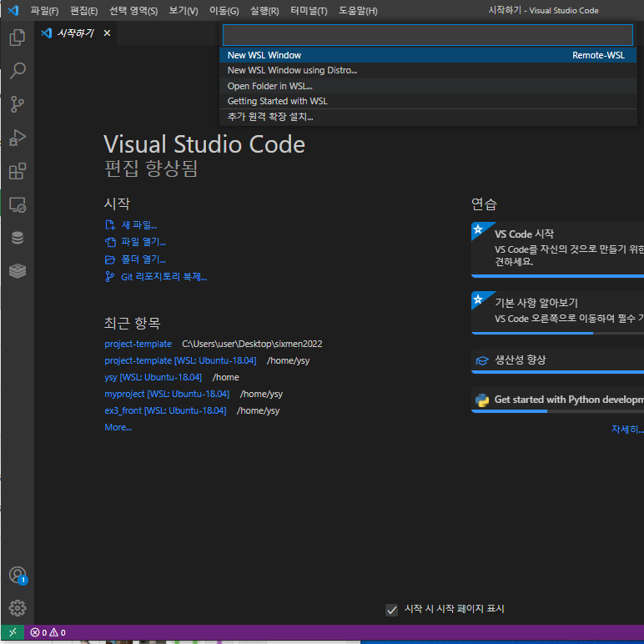Open the Remote Explorer icon
This screenshot has width=644, height=644.
(18, 204)
